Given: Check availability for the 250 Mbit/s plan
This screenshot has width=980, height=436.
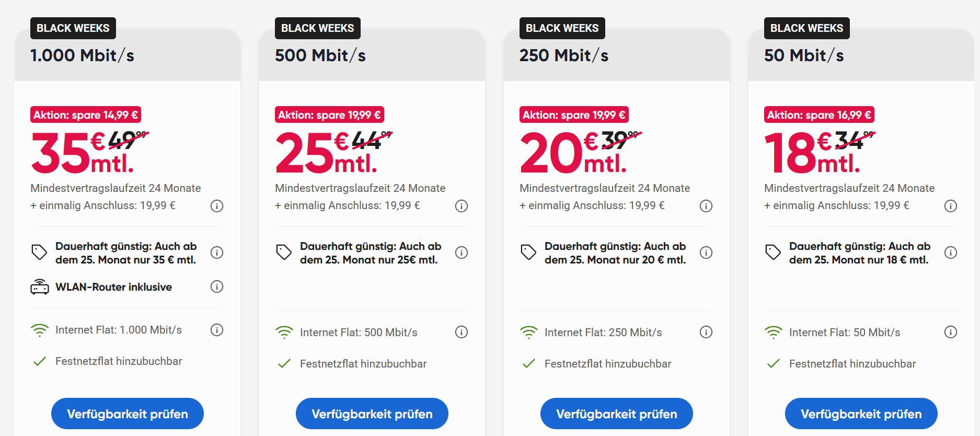Looking at the screenshot, I should [x=617, y=414].
